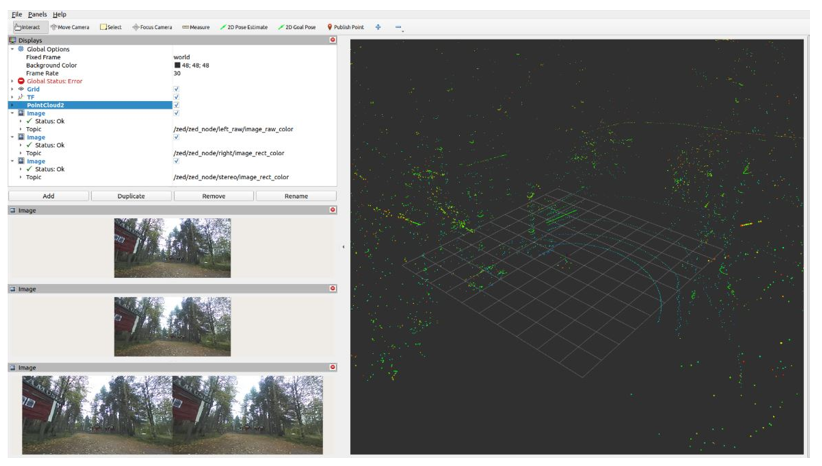
Task: Click the Publish Point tool
Action: (346, 27)
